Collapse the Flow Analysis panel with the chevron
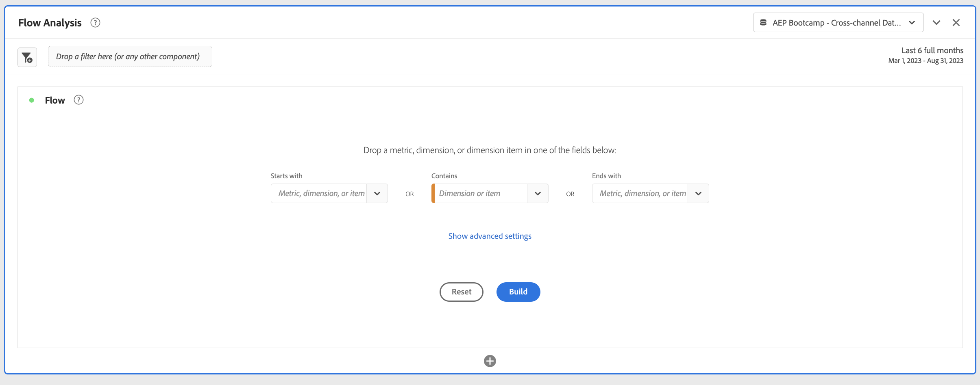 pyautogui.click(x=936, y=23)
